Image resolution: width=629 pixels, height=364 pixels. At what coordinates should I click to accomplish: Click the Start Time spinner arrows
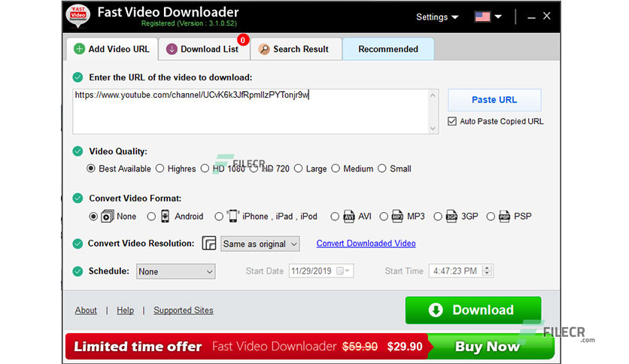(488, 271)
